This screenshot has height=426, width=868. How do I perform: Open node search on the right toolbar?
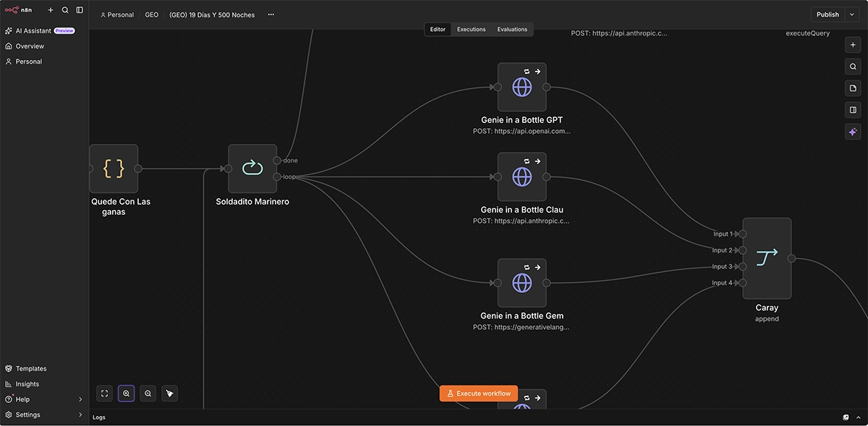point(853,66)
